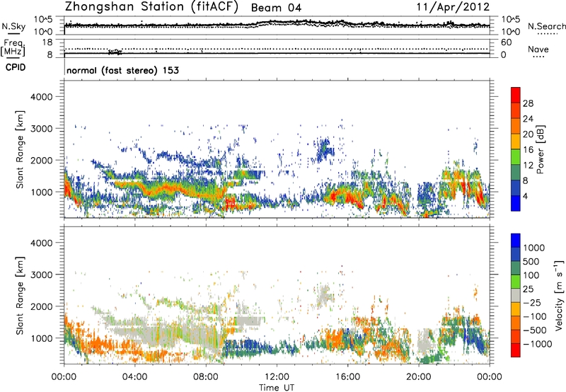The height and width of the screenshot is (392, 566).
Task: Pick the red bottom segment of velocity colorbar
Action: pyautogui.click(x=516, y=350)
